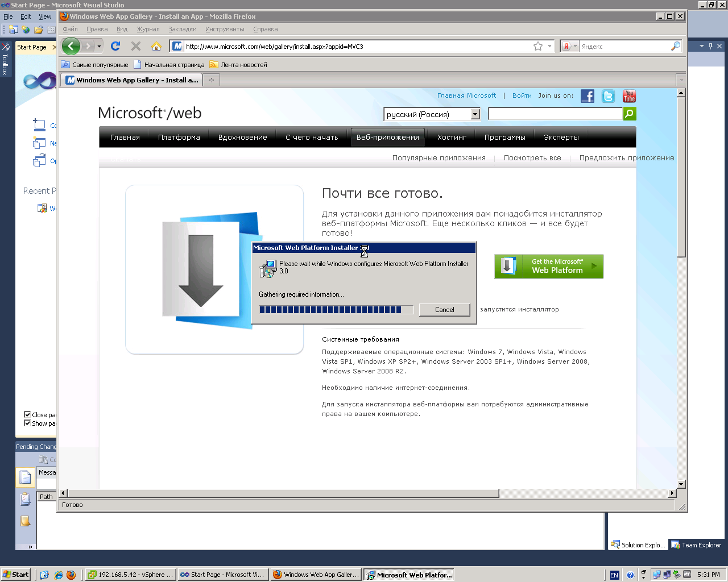Click the Show Desktop quick launch icon

click(x=44, y=575)
